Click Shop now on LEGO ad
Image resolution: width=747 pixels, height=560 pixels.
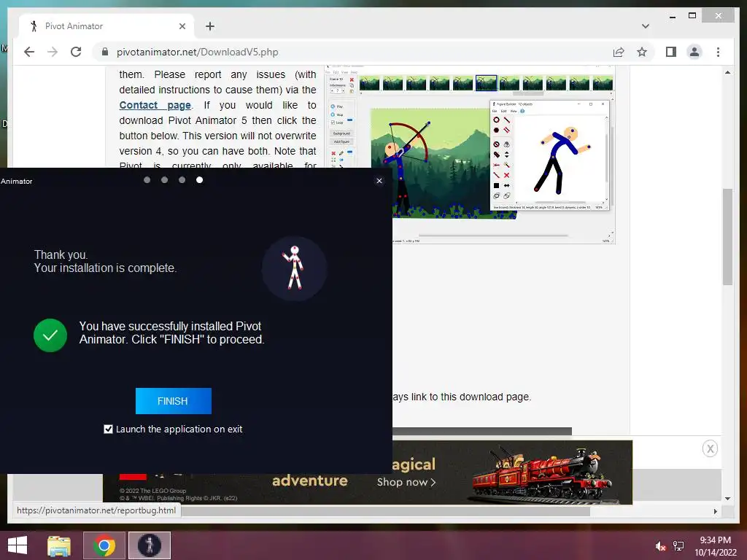406,482
